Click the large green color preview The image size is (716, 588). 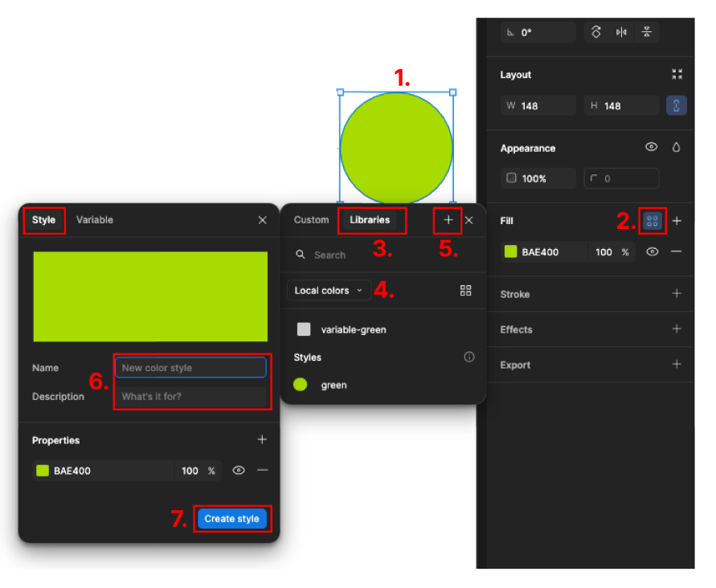point(150,296)
